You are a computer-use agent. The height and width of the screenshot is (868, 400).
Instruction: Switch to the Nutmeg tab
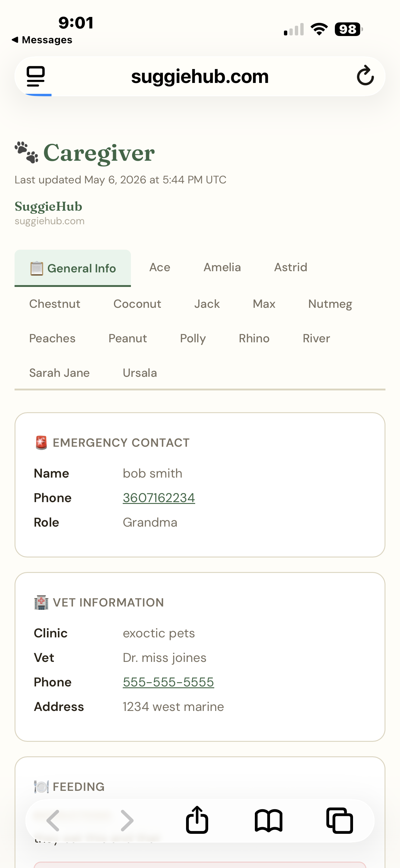330,304
